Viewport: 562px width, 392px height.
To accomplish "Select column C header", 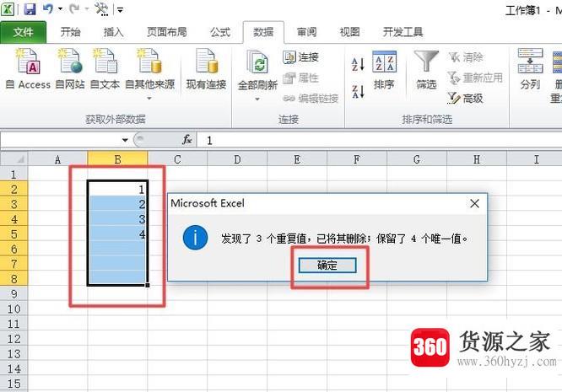I will point(177,159).
